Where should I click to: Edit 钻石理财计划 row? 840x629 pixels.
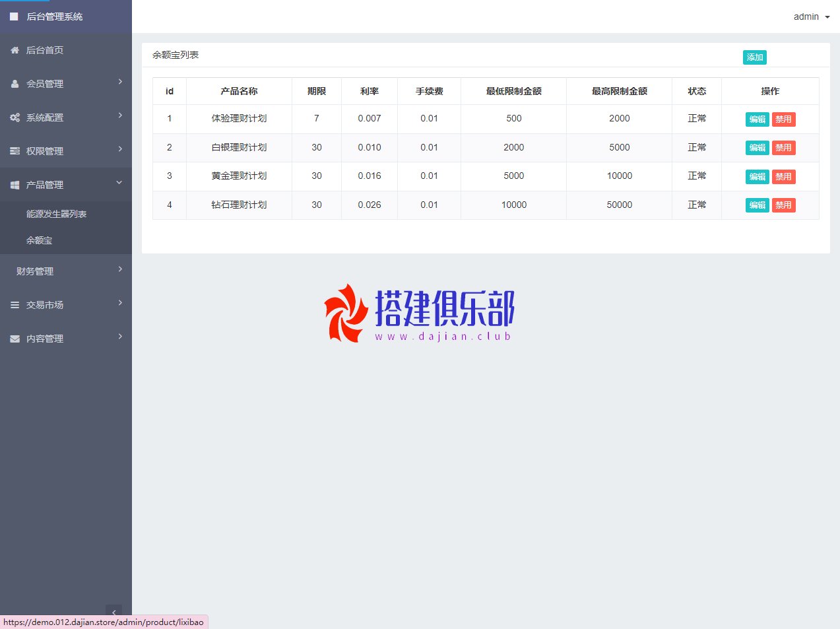click(758, 205)
